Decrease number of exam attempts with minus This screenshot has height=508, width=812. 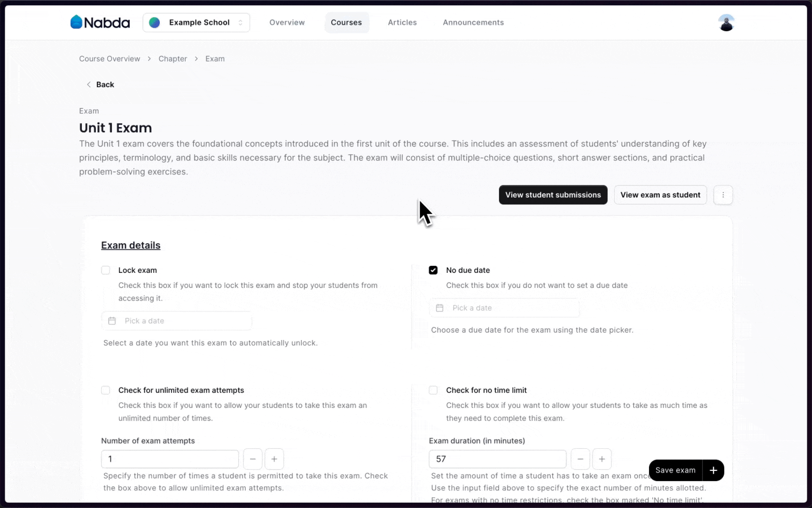pyautogui.click(x=253, y=459)
